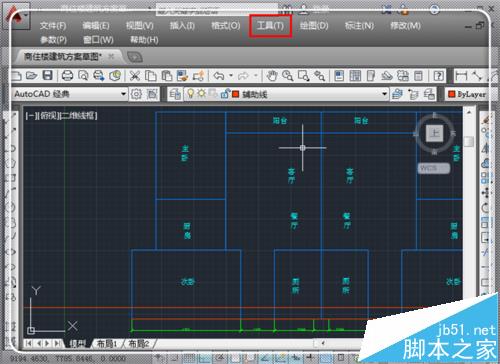Close the 商住楼建筑方案草图 drawing tab

[111, 56]
